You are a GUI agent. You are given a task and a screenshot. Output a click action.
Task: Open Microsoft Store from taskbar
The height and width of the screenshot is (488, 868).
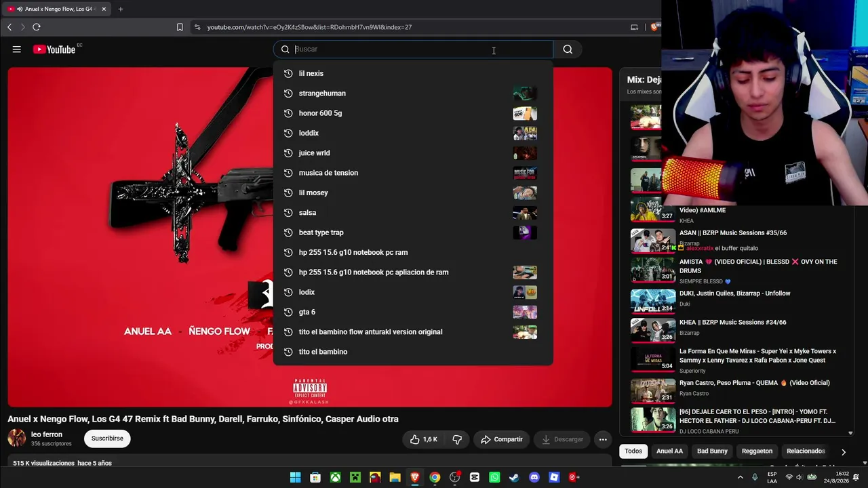(x=315, y=477)
